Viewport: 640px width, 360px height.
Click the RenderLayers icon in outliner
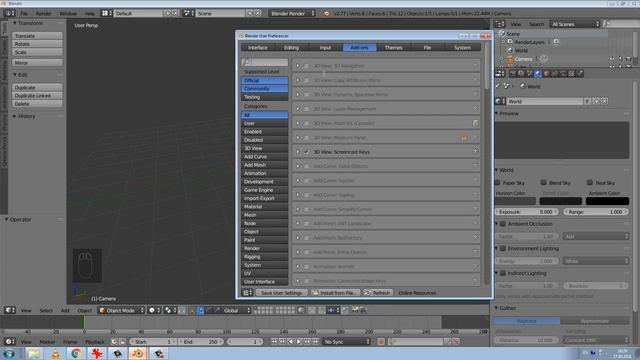point(510,42)
